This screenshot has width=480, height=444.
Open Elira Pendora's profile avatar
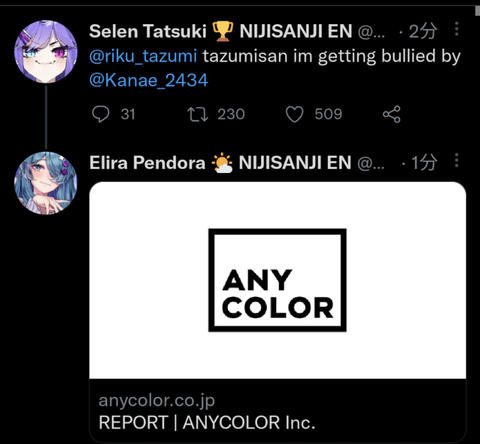[46, 183]
